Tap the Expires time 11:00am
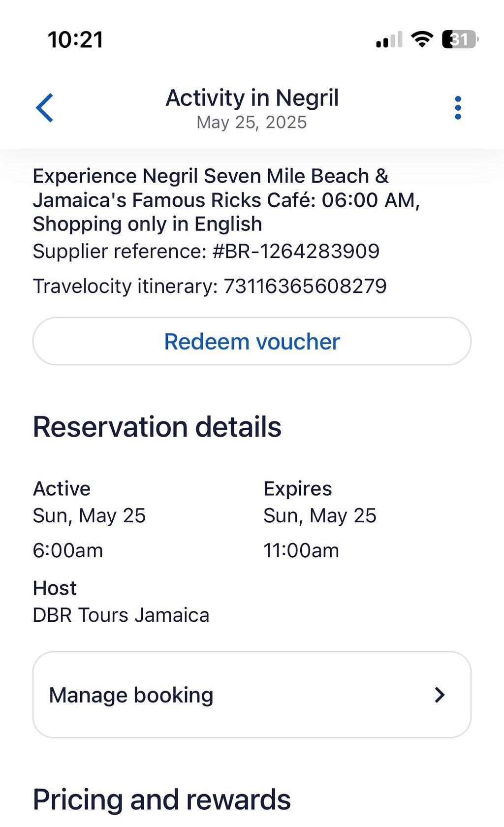The image size is (504, 827). pyautogui.click(x=301, y=550)
